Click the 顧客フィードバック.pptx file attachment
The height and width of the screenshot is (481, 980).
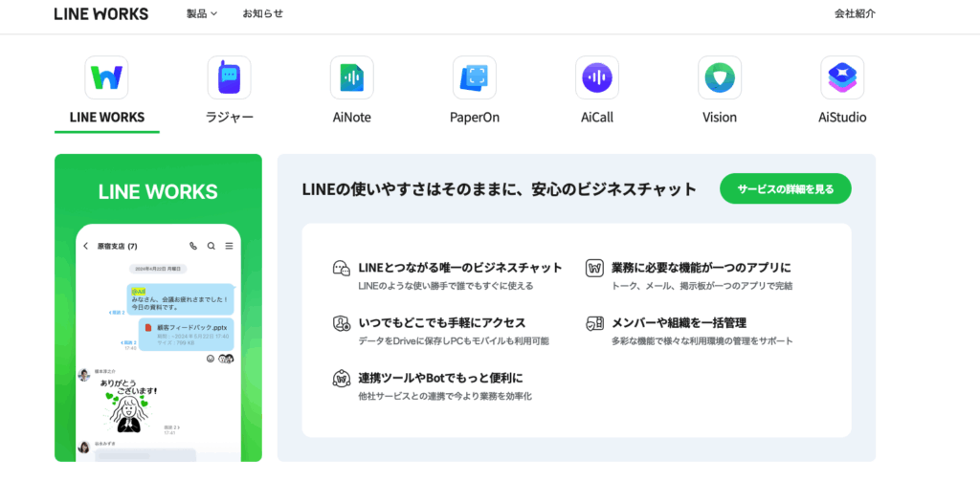point(187,334)
